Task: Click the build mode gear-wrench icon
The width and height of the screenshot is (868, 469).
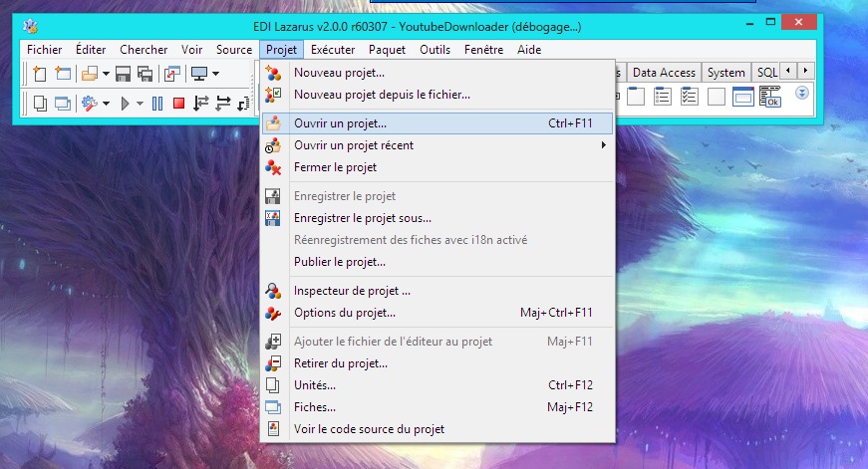Action: coord(89,104)
